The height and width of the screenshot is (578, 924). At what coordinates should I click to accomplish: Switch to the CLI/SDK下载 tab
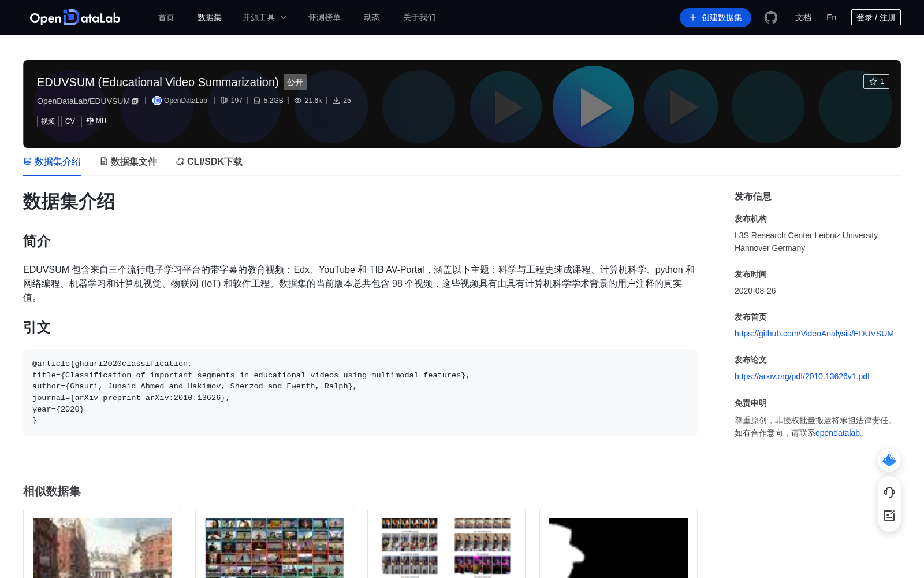[x=209, y=162]
